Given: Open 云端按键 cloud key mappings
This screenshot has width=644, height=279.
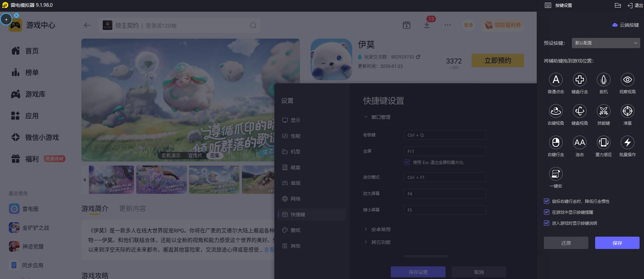Looking at the screenshot, I should (626, 25).
